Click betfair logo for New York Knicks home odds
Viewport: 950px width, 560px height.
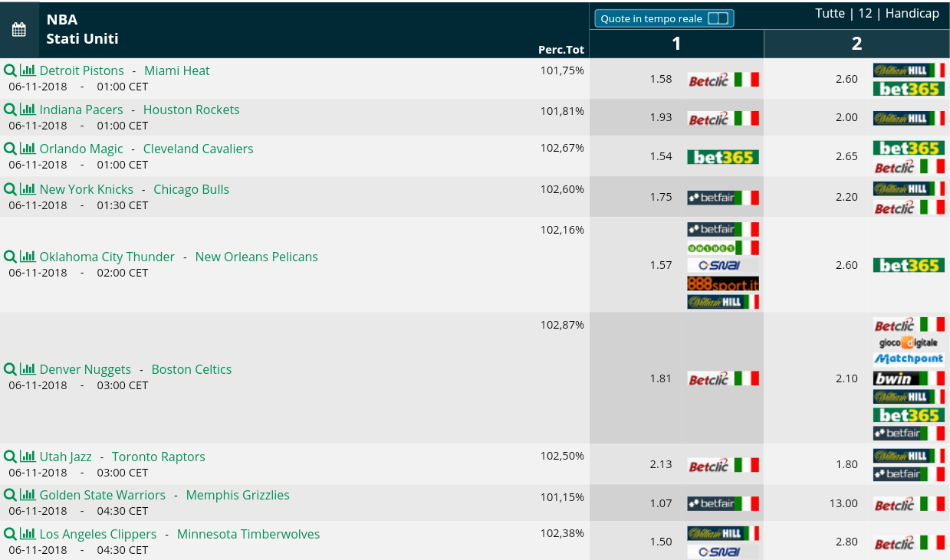[x=723, y=198]
